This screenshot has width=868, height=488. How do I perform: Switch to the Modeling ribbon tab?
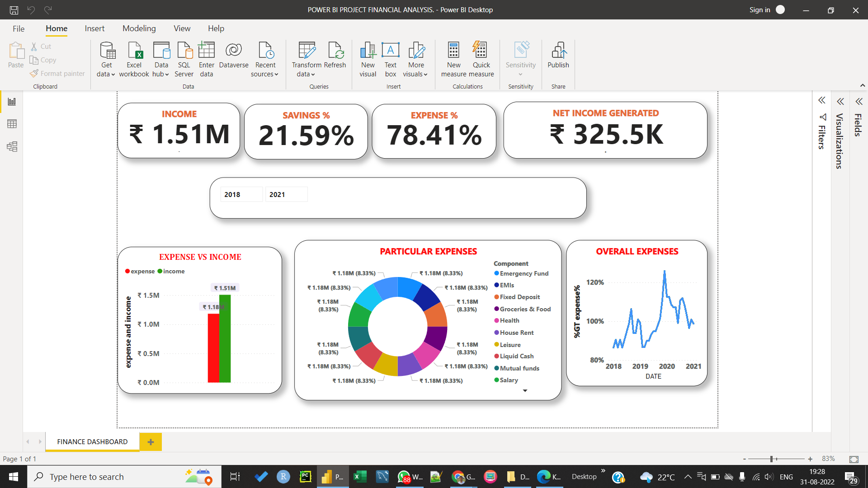tap(139, 28)
